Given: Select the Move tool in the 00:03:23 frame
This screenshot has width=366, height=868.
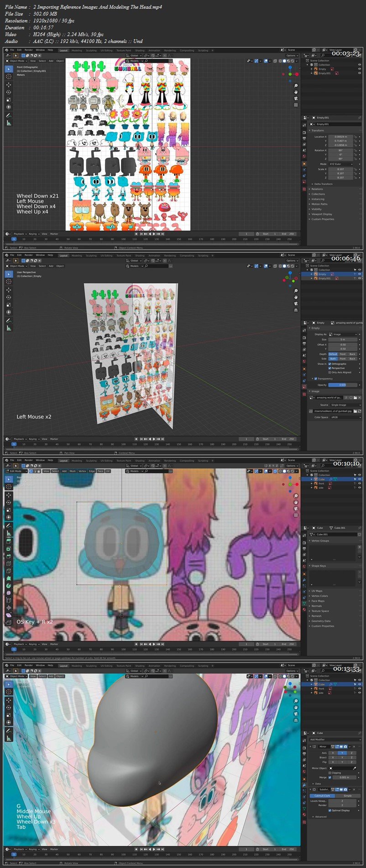Looking at the screenshot, I should pos(9,85).
